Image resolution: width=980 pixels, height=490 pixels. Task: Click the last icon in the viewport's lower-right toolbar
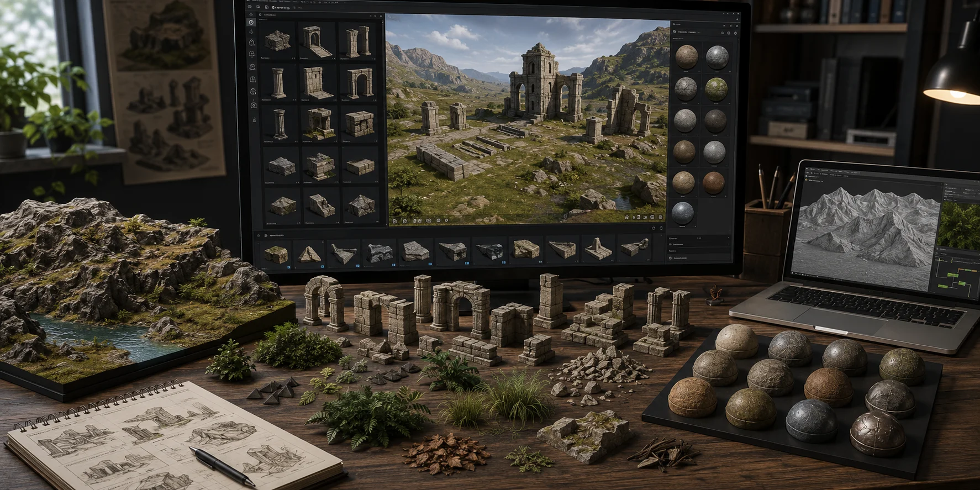(660, 217)
